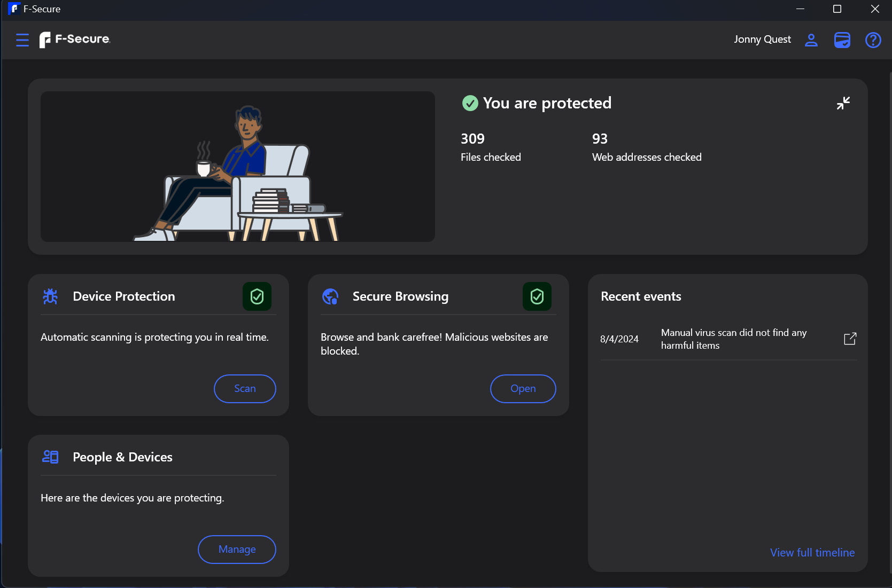Click the F-Secure logo in header
This screenshot has width=892, height=588.
click(75, 40)
